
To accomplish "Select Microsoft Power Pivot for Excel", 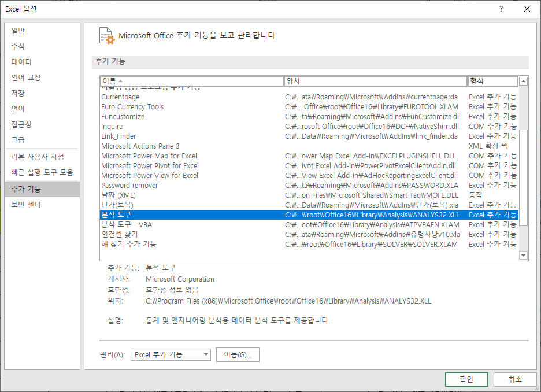I will [x=309, y=165].
